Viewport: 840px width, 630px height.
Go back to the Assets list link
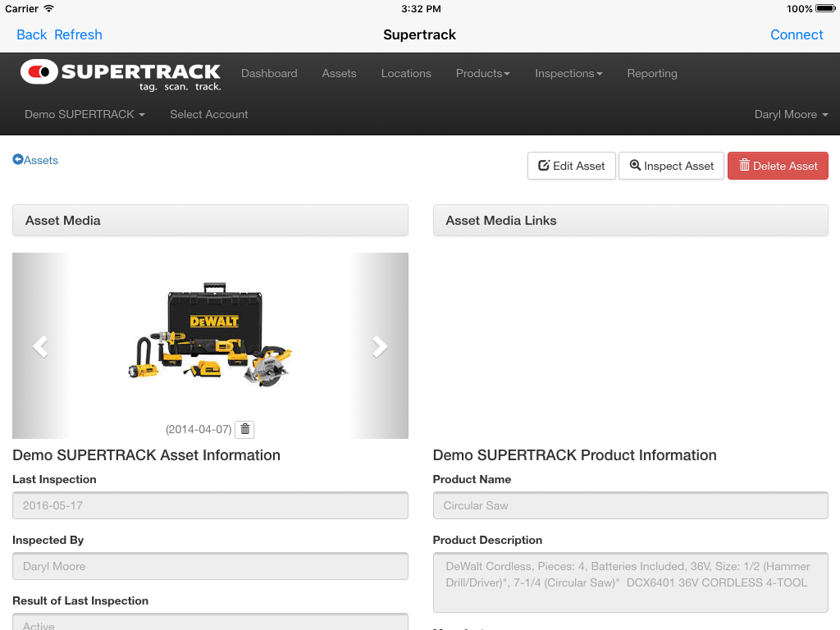point(35,160)
